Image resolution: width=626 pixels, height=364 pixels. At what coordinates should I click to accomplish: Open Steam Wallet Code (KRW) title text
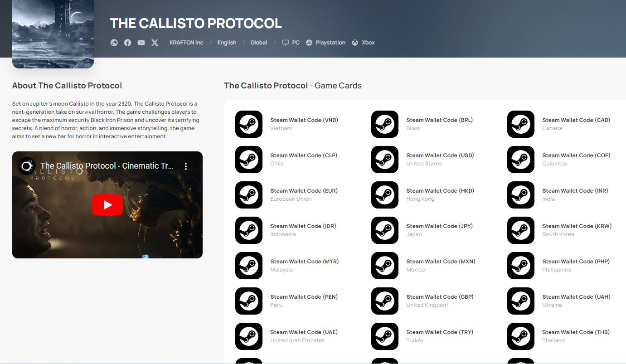577,226
